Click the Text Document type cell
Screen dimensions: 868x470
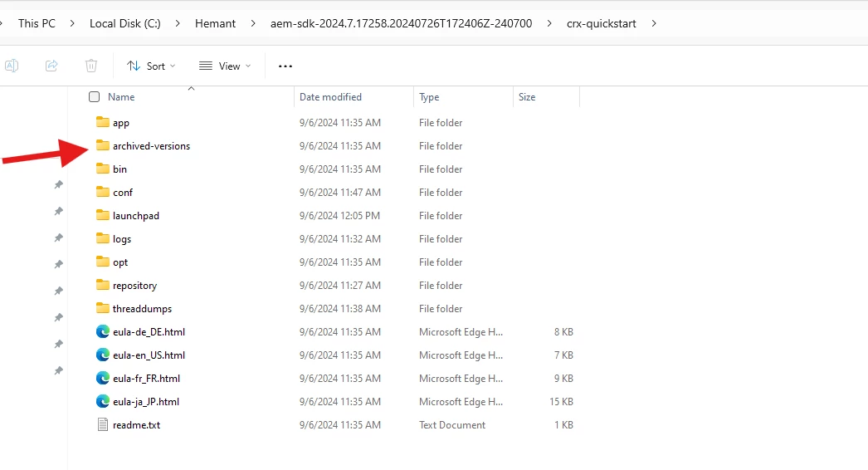(x=452, y=425)
